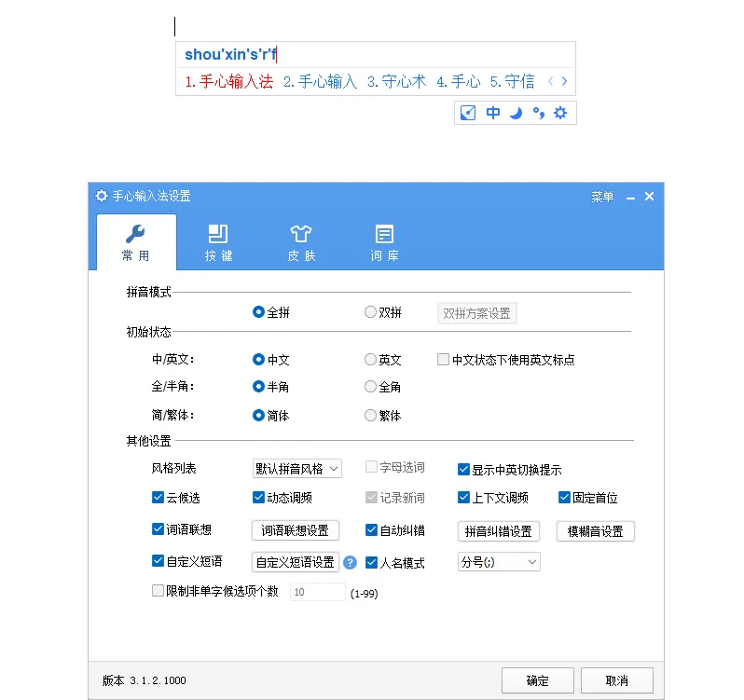Click the blue help icon beside 自定义短语设置
The height and width of the screenshot is (700, 744).
point(350,562)
